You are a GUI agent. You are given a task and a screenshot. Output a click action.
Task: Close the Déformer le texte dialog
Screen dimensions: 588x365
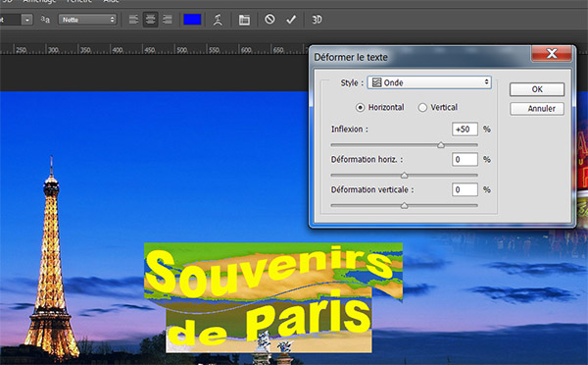click(x=552, y=53)
